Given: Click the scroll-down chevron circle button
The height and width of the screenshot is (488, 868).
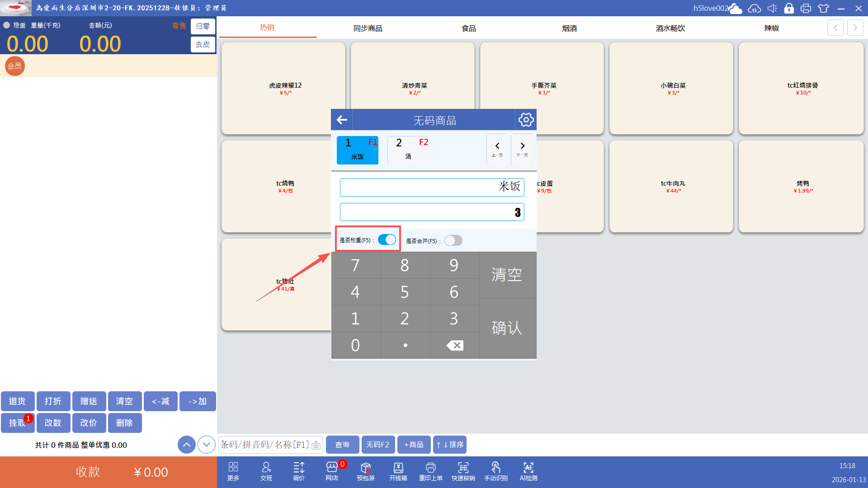Looking at the screenshot, I should pos(207,445).
